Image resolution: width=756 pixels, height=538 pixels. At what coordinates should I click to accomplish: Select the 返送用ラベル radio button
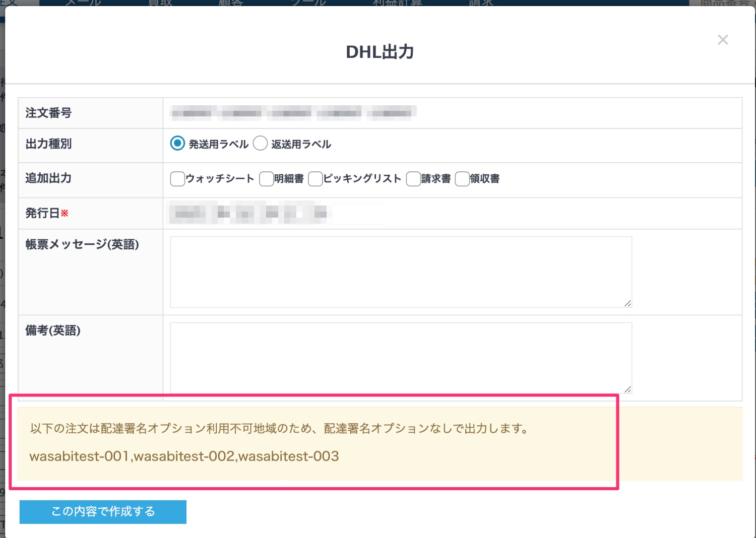click(260, 144)
